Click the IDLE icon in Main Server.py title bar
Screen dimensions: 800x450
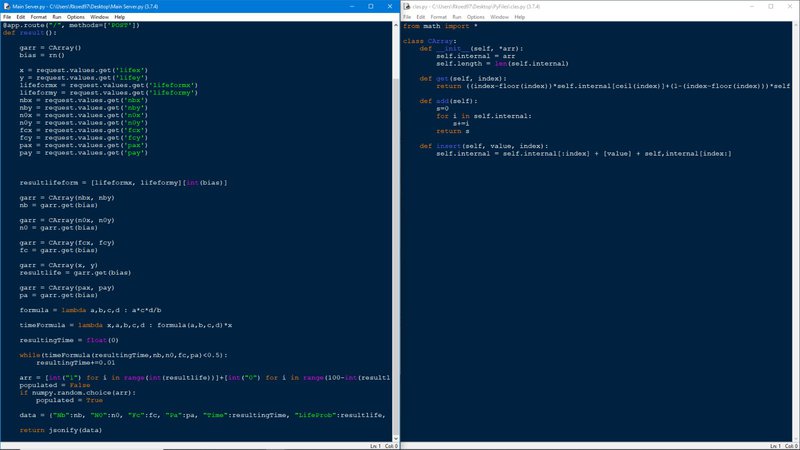pos(7,6)
